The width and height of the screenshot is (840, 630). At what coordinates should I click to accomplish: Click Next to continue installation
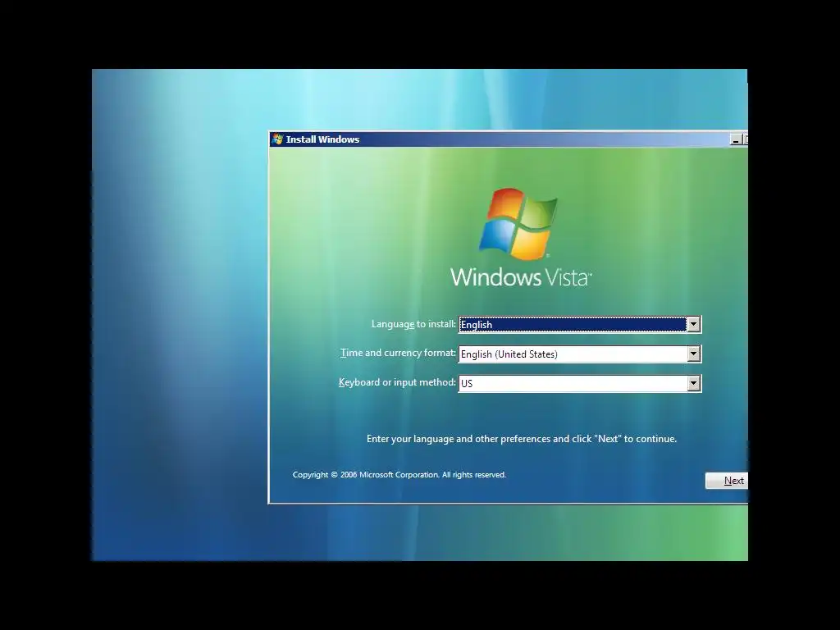pyautogui.click(x=727, y=481)
